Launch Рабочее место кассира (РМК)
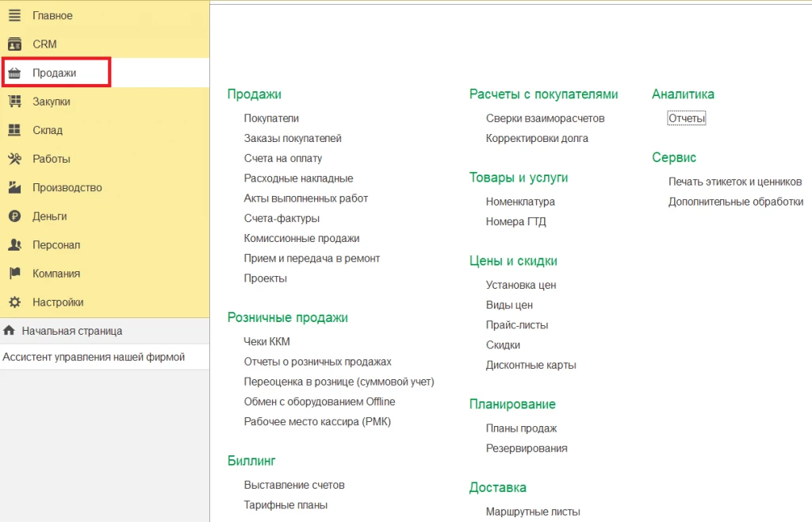Image resolution: width=812 pixels, height=522 pixels. 317,421
